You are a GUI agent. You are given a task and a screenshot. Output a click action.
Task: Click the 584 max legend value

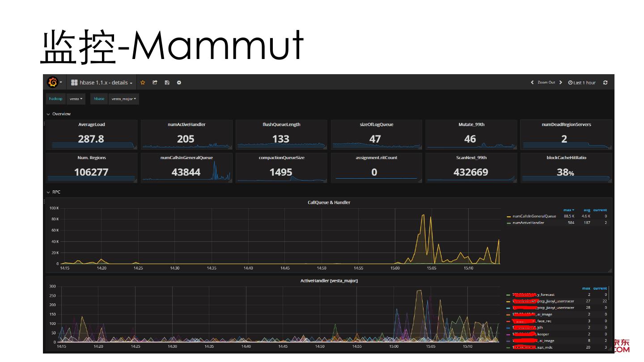[571, 223]
